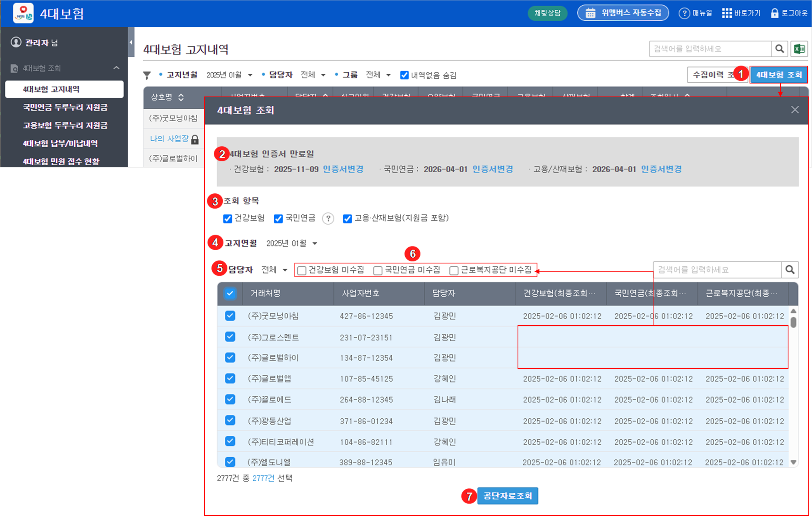Viewport: 812px width, 516px height.
Task: Click the table vertical scrollbar thumb
Action: point(793,322)
